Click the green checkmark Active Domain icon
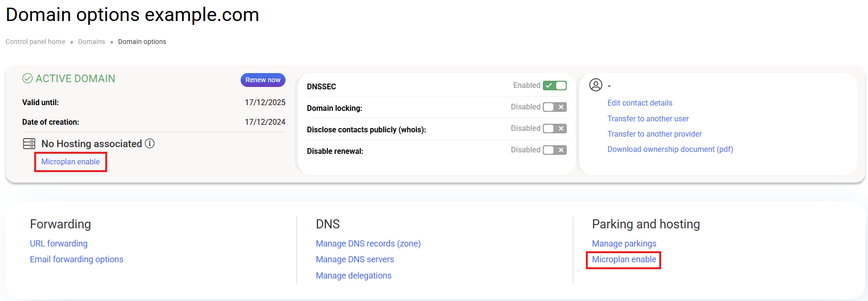 tap(28, 78)
